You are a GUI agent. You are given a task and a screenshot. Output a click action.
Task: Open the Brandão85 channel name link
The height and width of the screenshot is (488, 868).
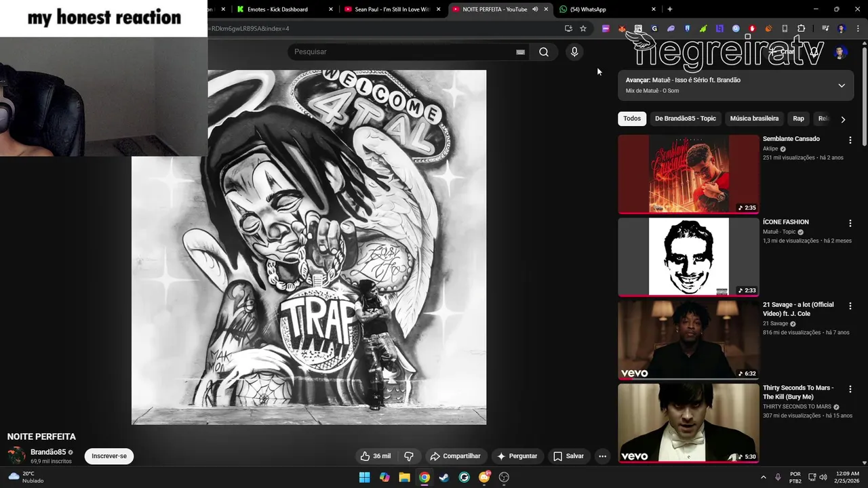[48, 452]
